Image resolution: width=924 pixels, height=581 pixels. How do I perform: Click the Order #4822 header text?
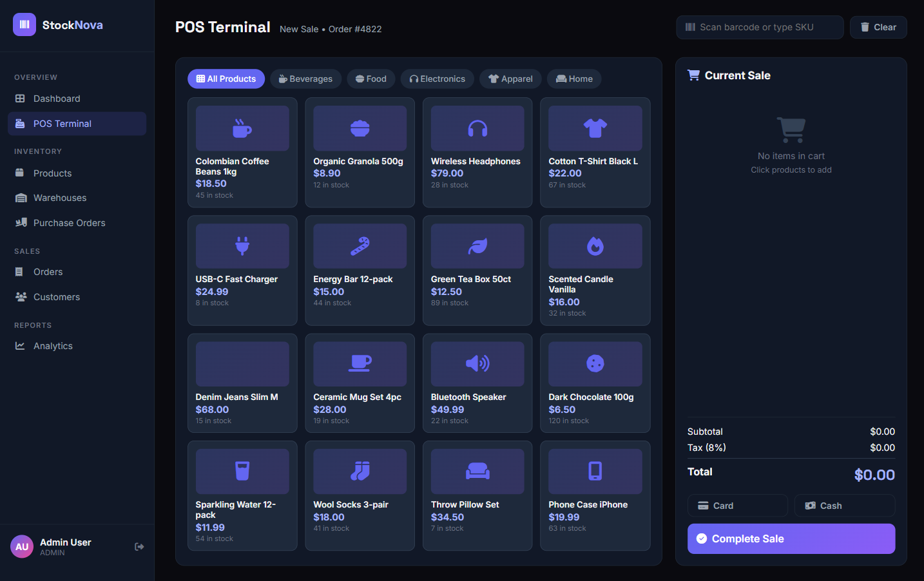pyautogui.click(x=355, y=29)
